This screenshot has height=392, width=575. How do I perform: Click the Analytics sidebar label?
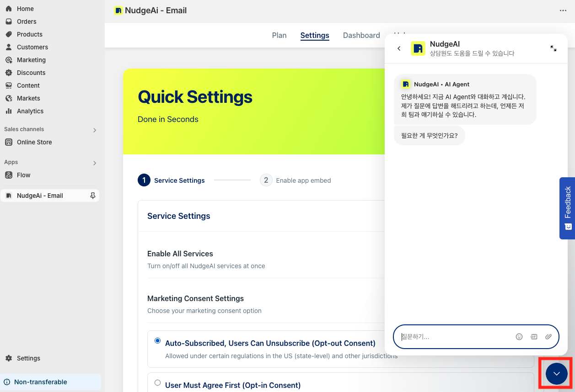click(30, 111)
